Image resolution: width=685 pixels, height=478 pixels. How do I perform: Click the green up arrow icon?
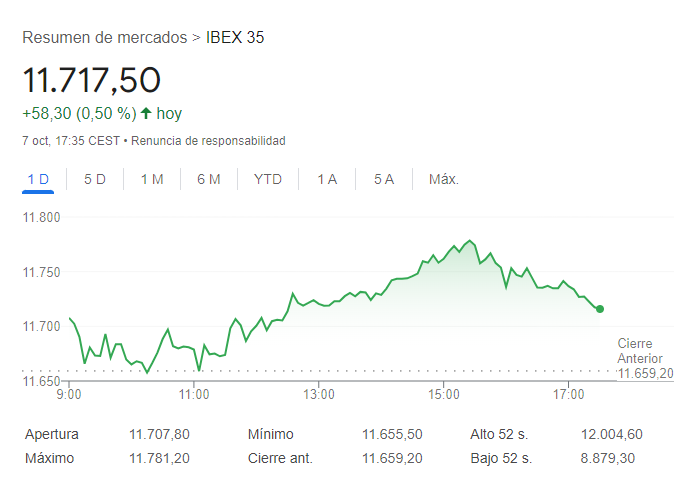pos(146,114)
